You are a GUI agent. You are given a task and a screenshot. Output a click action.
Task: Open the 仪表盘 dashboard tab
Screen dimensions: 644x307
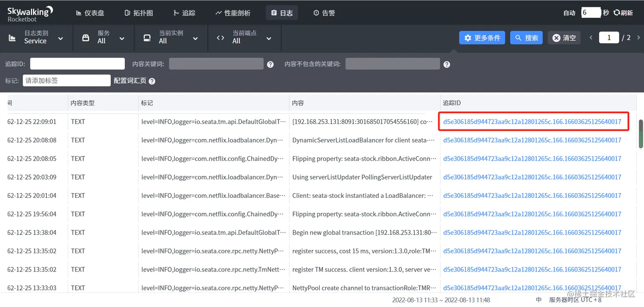[90, 13]
